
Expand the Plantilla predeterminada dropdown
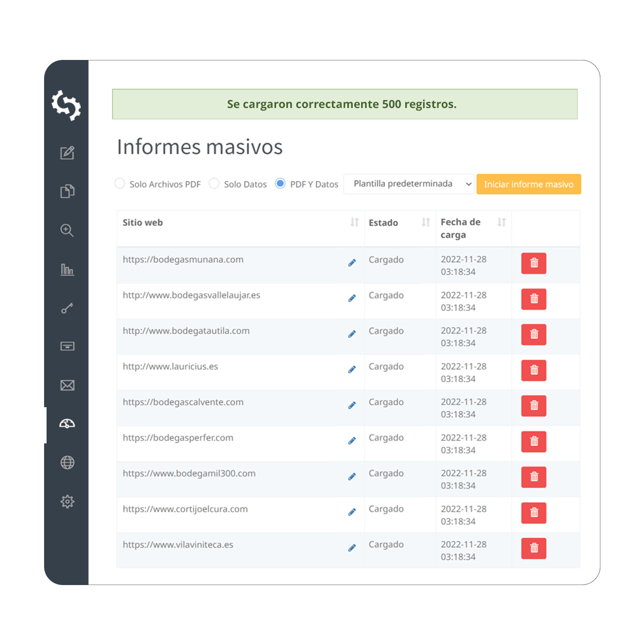[x=409, y=184]
